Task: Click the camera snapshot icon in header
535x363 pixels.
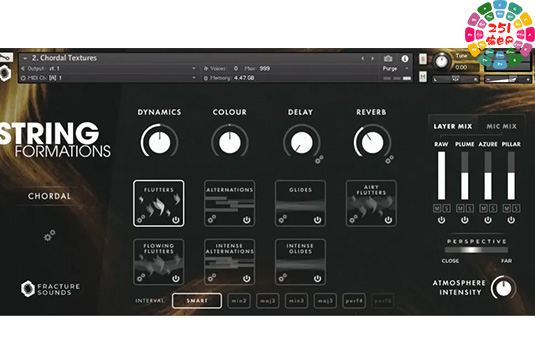Action: [x=388, y=58]
